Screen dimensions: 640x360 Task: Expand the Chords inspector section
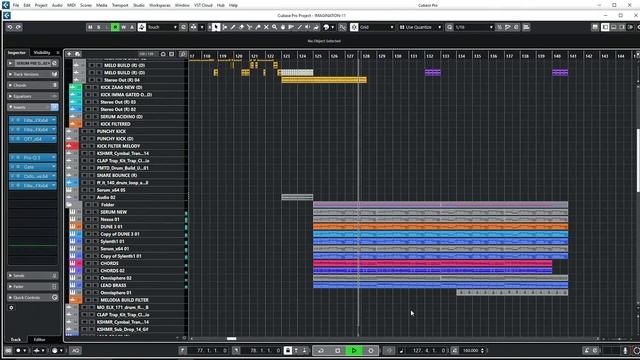[33, 85]
